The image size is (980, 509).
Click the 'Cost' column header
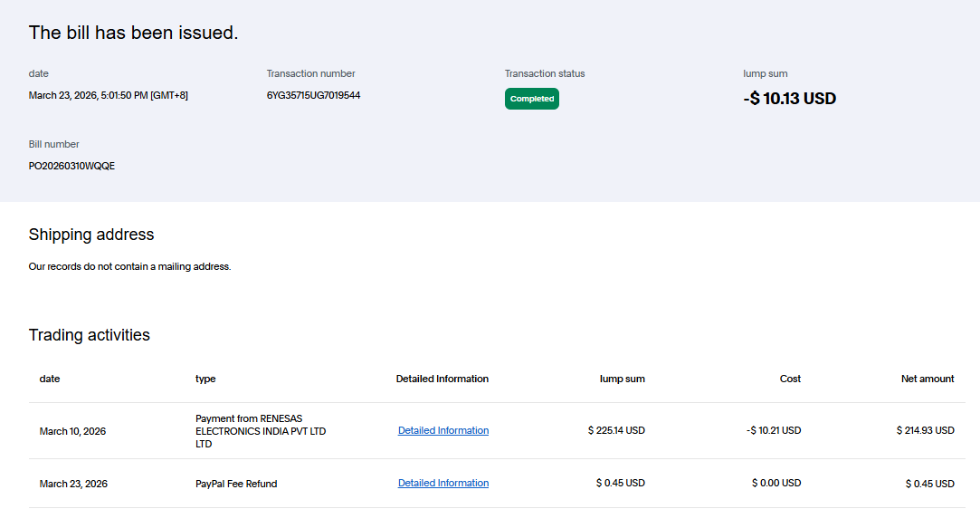tap(790, 379)
